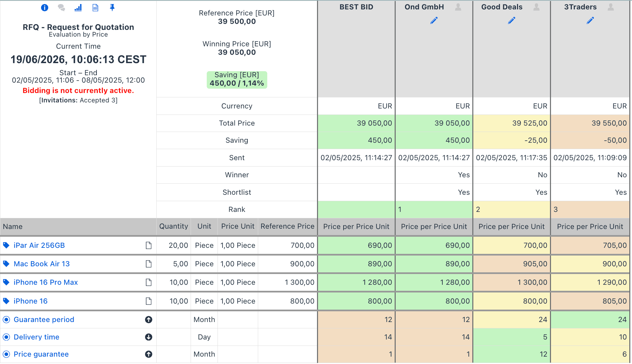This screenshot has height=364, width=632.
Task: Click the pin icon
Action: coord(112,8)
